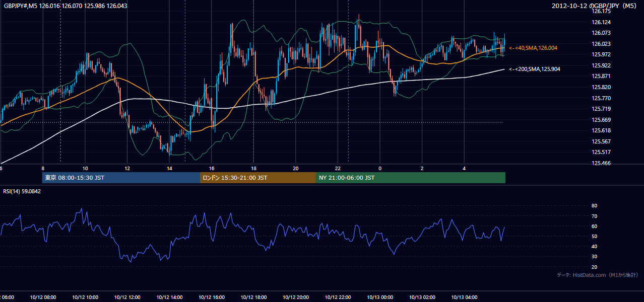644x302 pixels.
Task: Click RSI scale value 80
Action: pyautogui.click(x=594, y=206)
